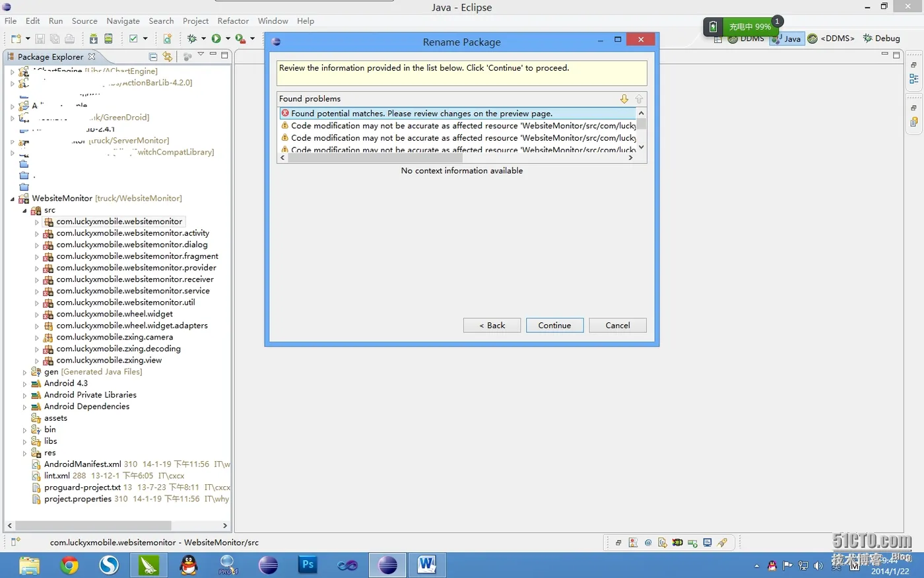The height and width of the screenshot is (578, 924).
Task: Open the Window menu
Action: click(x=273, y=21)
